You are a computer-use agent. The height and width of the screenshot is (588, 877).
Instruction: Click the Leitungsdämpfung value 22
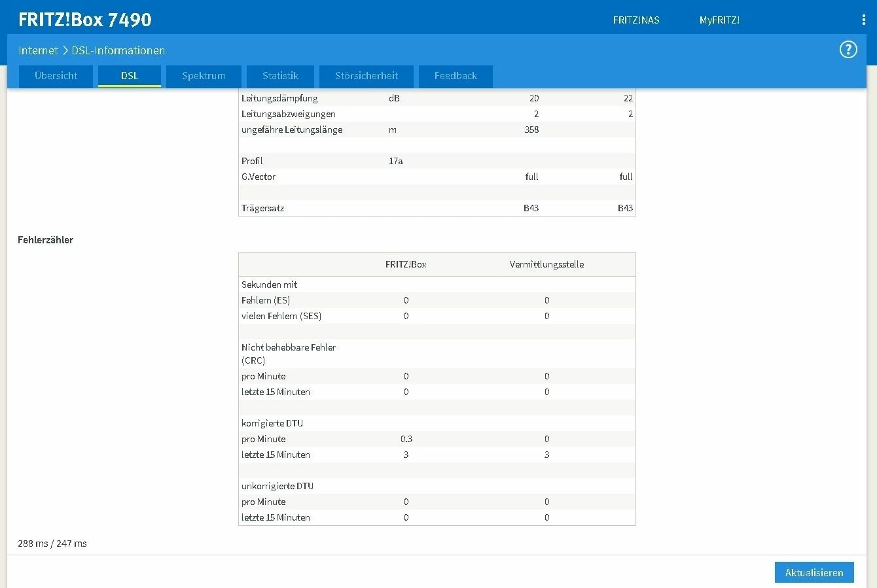coord(628,98)
